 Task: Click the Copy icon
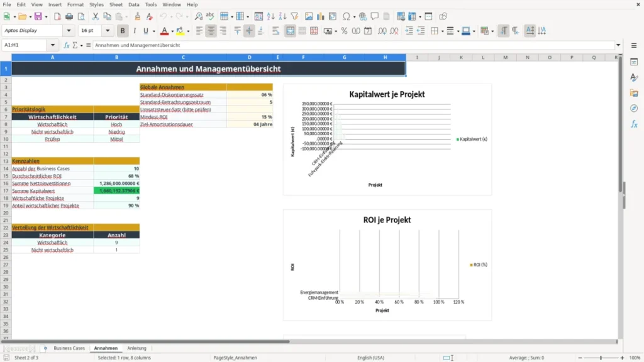click(x=107, y=16)
